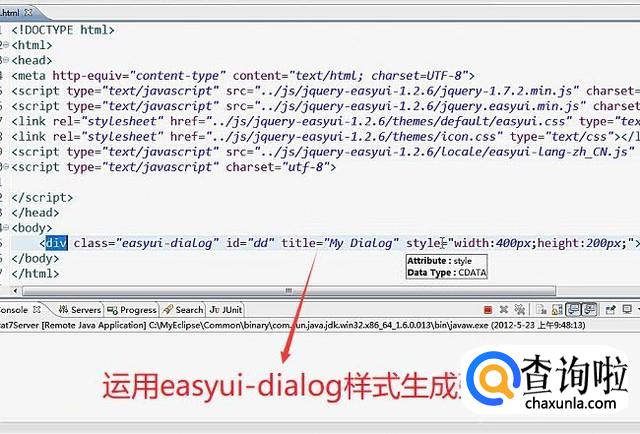Click the closing </body> tag line

tap(35, 258)
